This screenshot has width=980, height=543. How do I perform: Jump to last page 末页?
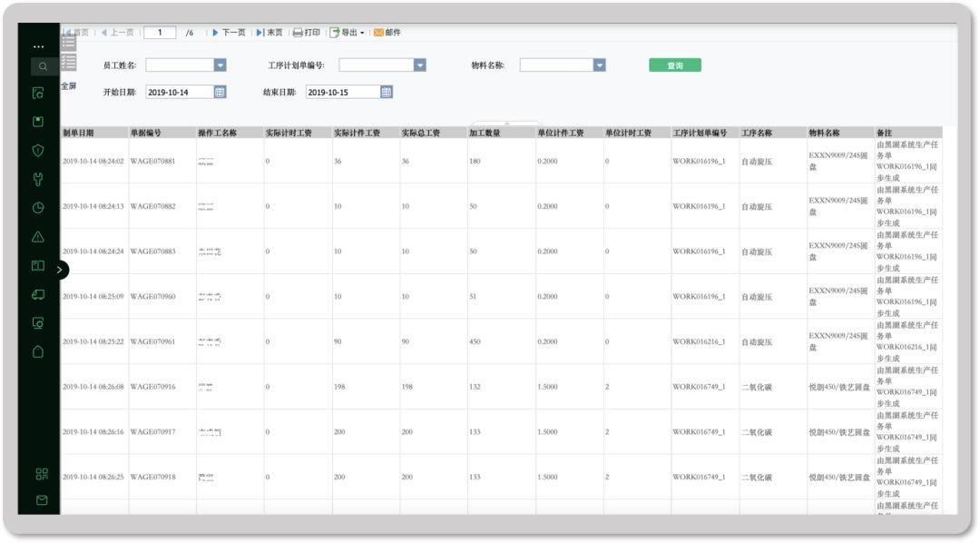click(269, 32)
